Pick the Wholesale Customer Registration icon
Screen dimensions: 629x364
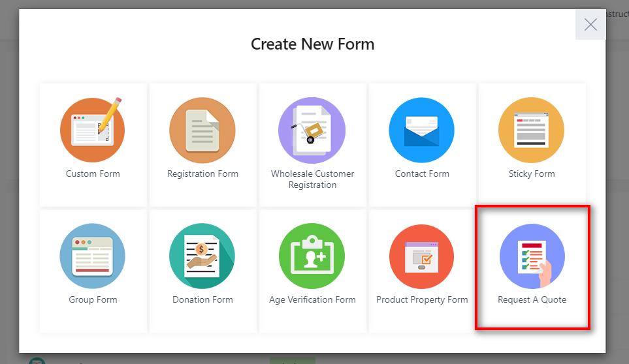pyautogui.click(x=312, y=130)
